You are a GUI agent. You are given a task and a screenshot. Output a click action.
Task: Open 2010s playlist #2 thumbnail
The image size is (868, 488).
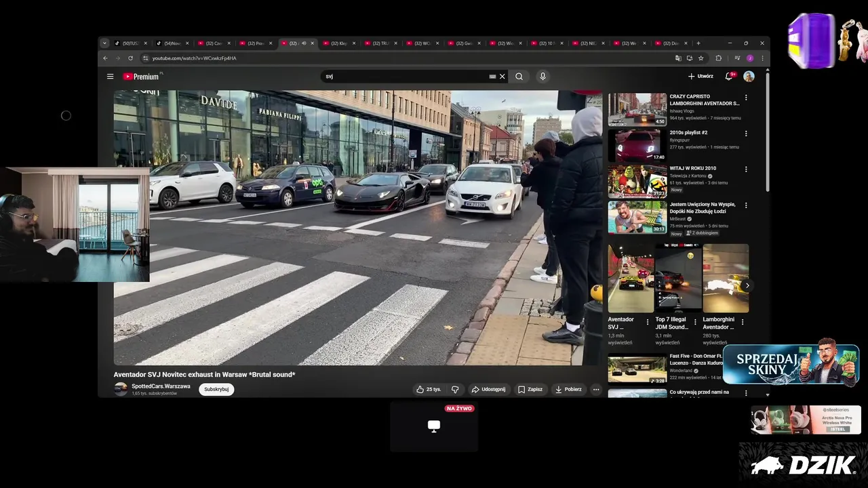click(637, 145)
